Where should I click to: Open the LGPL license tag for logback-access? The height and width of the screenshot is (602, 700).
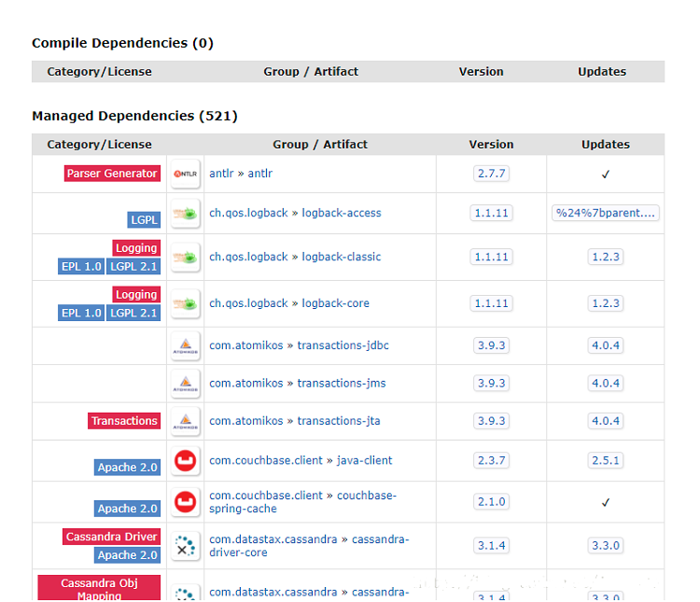144,219
